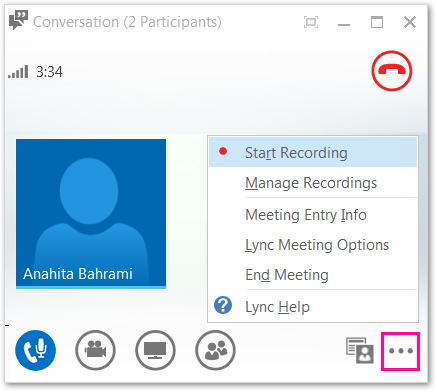The width and height of the screenshot is (437, 392).
Task: Open the participants icon
Action: pos(215,350)
